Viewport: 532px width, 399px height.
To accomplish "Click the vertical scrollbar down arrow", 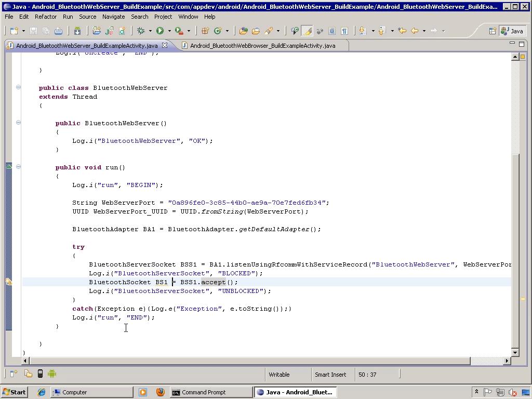I will (515, 353).
